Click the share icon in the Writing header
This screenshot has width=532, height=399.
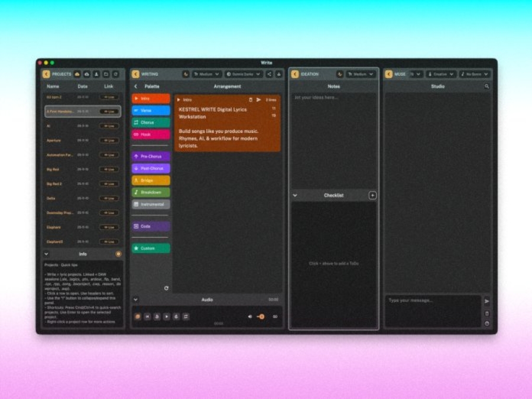click(270, 74)
